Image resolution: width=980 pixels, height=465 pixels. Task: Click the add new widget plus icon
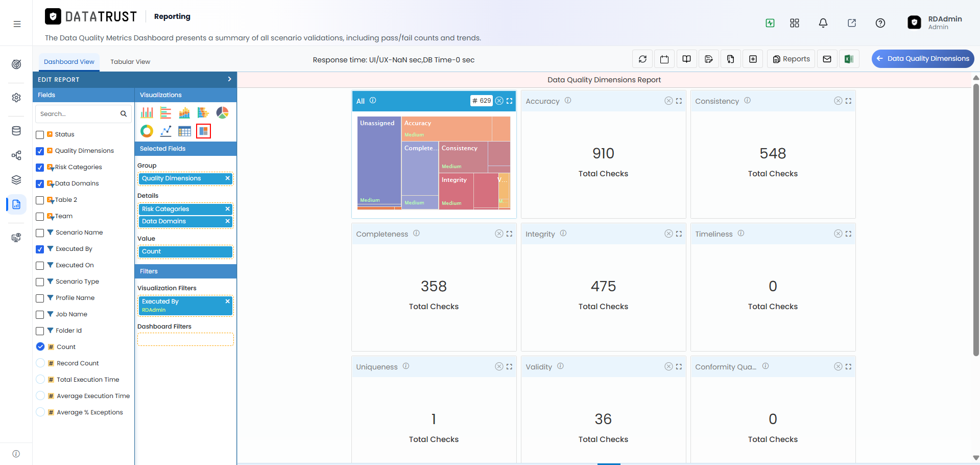[753, 59]
